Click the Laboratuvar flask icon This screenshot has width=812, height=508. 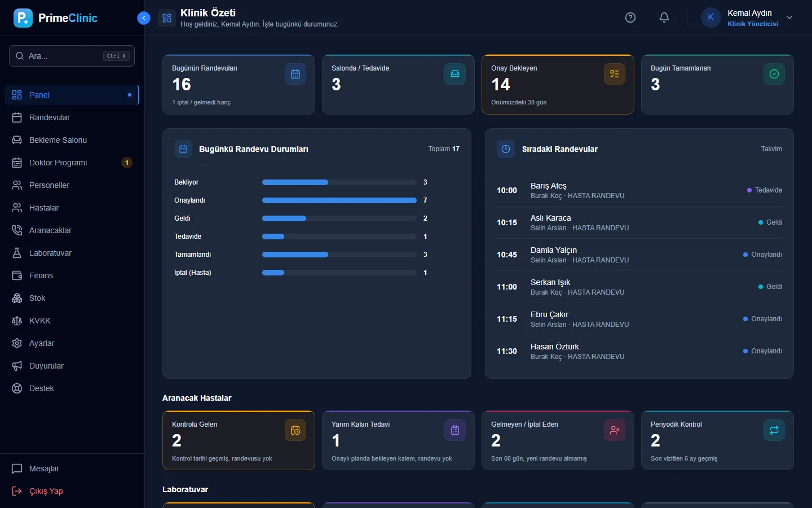coord(17,253)
